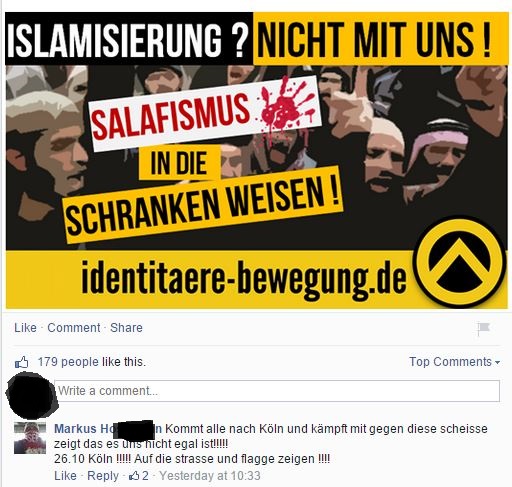Viewport: 512px width, 487px height.
Task: Expand the Top Comments sort dropdown
Action: coord(455,362)
